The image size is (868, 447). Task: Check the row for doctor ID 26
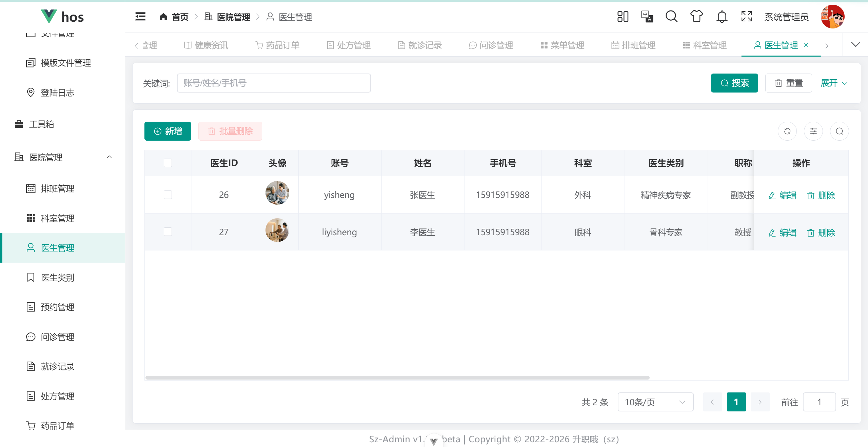[x=168, y=195]
